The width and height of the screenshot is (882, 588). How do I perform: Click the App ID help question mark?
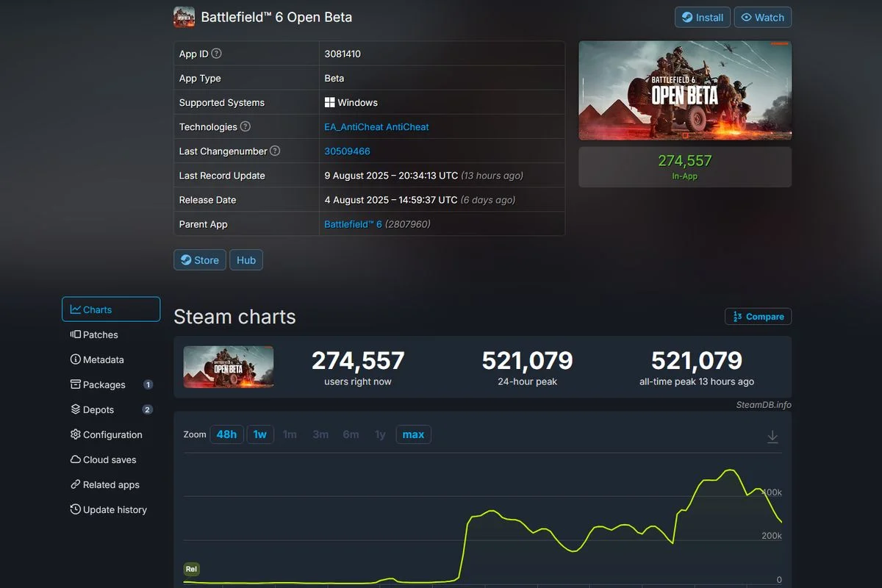217,54
